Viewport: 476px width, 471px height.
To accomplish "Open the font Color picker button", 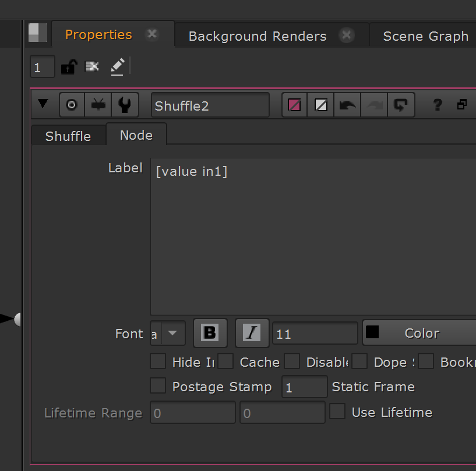I will 419,333.
